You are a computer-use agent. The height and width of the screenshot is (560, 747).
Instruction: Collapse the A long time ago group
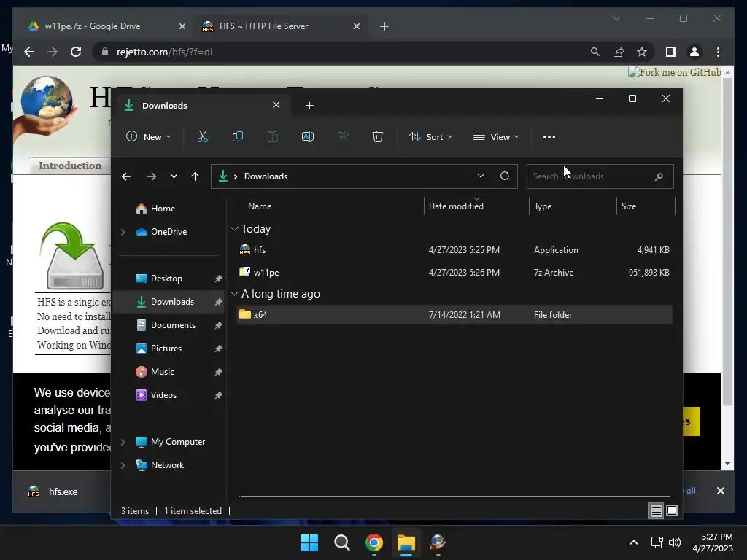(234, 294)
